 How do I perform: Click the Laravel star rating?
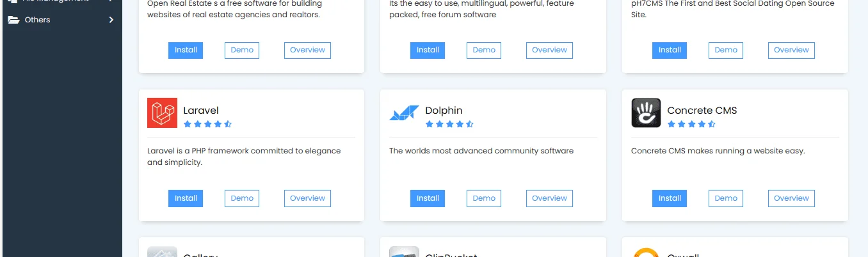pyautogui.click(x=207, y=124)
